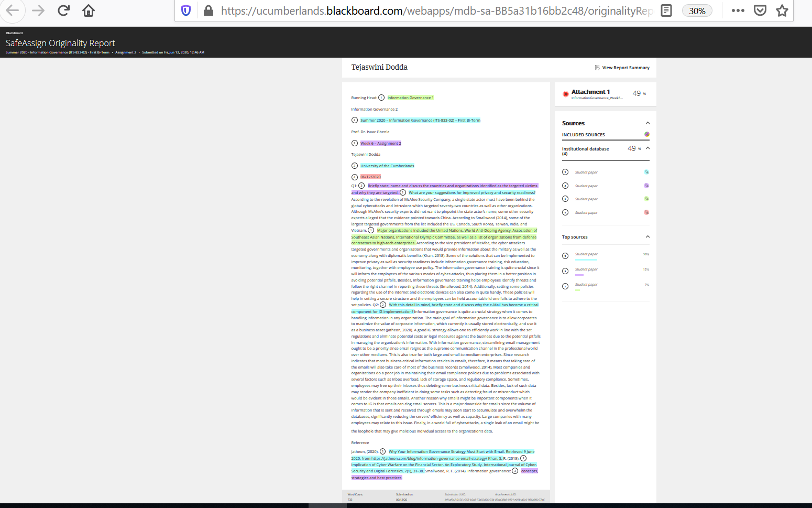Click source marker 2 before University of the Cumberlands
Screen dimensions: 812x508
pos(355,166)
